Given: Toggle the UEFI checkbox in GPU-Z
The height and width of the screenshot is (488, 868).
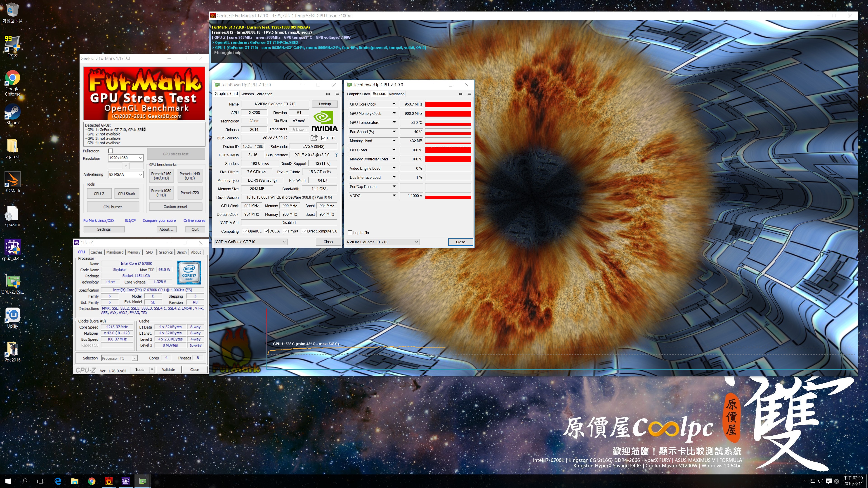Looking at the screenshot, I should click(323, 138).
